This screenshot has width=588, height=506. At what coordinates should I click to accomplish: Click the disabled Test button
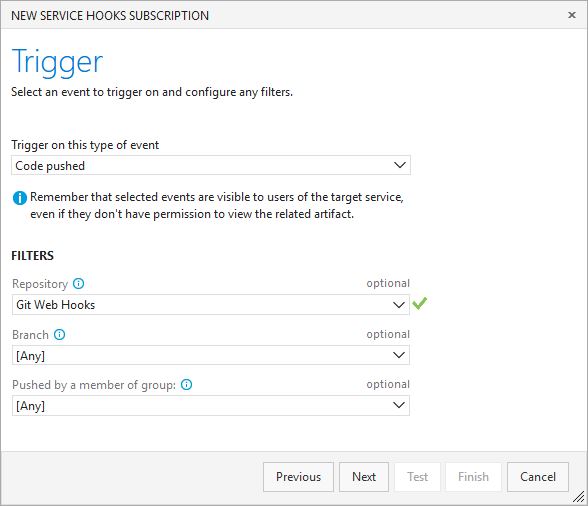[417, 477]
